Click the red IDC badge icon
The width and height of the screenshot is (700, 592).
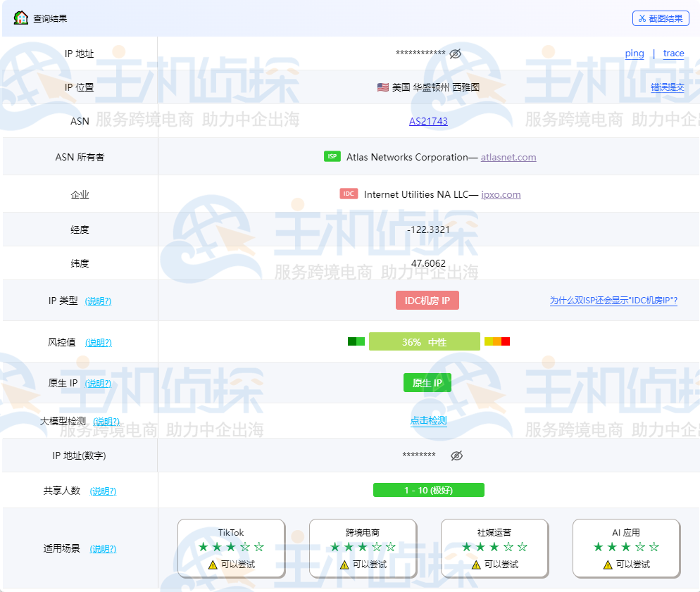tap(349, 194)
